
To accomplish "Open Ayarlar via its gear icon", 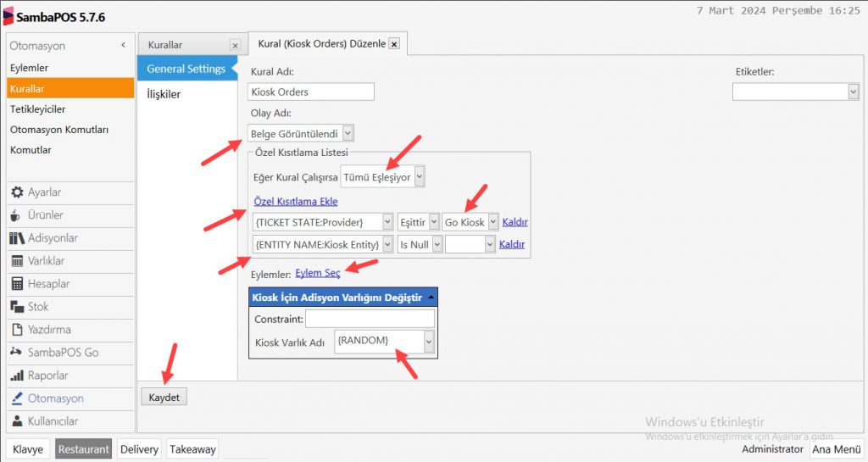I will pos(17,192).
